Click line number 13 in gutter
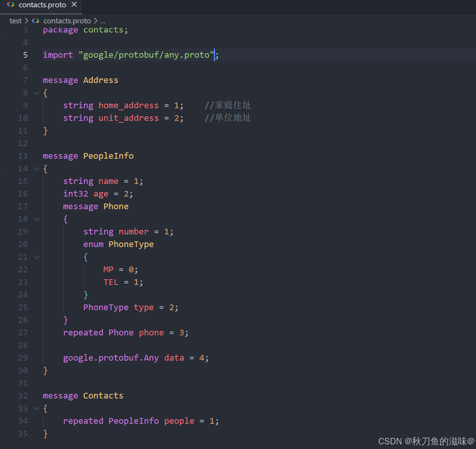 23,156
